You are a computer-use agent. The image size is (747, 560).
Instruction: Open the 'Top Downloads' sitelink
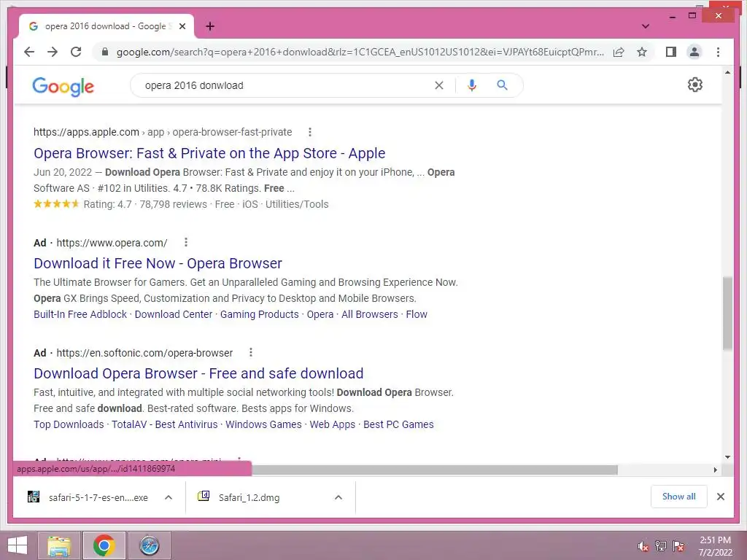pyautogui.click(x=69, y=424)
